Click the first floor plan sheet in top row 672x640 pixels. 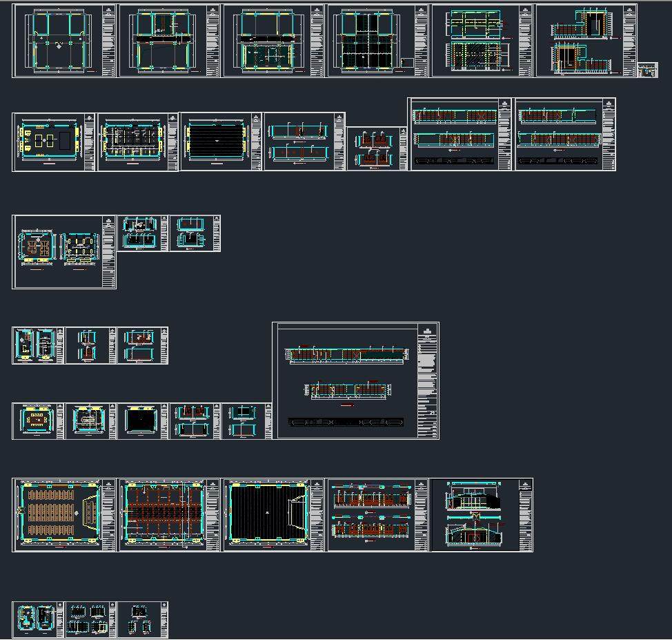coord(64,41)
